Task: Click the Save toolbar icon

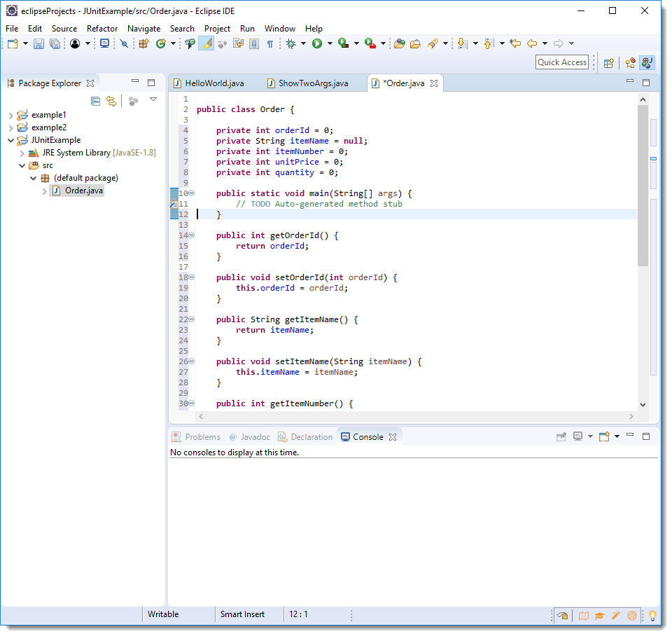Action: [39, 43]
